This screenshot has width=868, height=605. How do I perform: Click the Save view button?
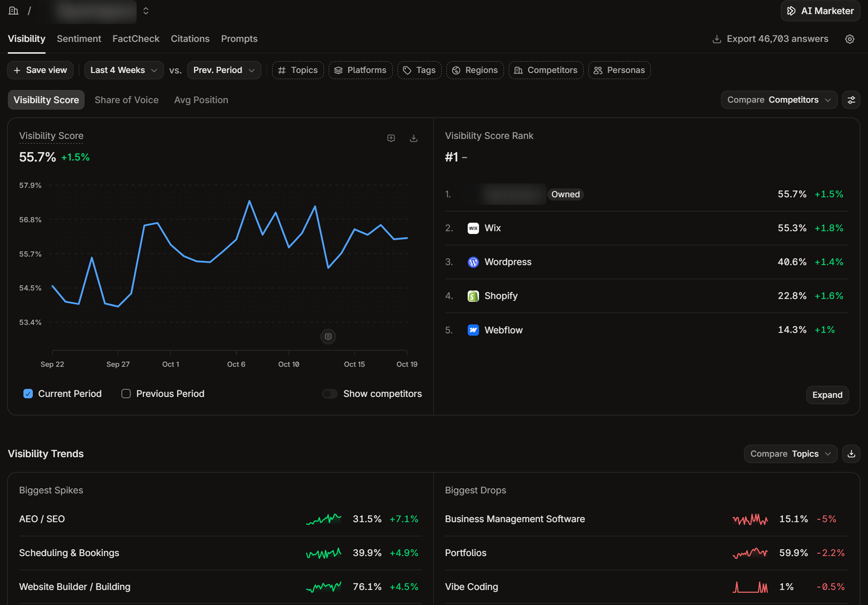pyautogui.click(x=40, y=70)
